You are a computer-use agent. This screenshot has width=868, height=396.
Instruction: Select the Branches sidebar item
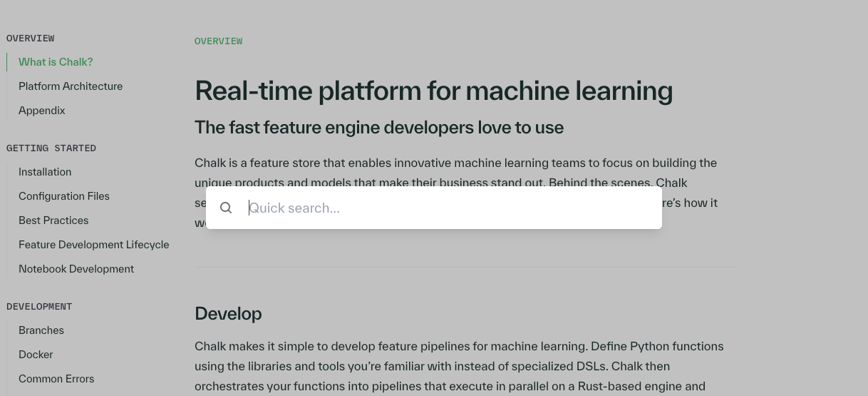tap(41, 330)
